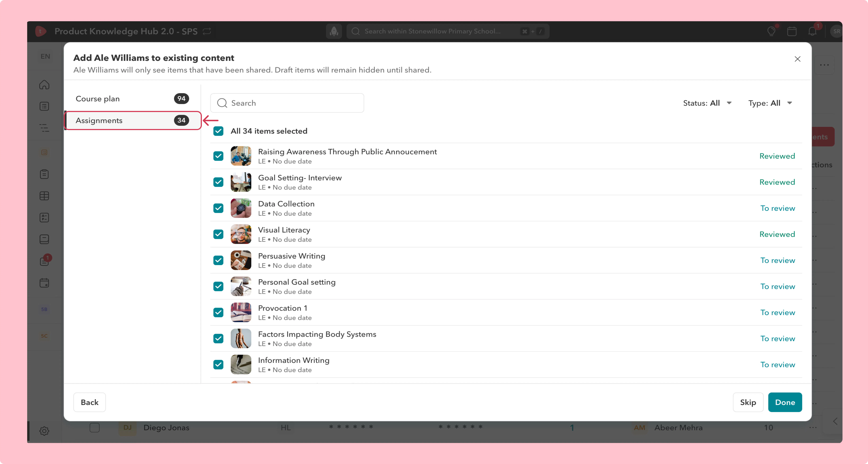This screenshot has width=868, height=464.
Task: Click the Information Writing assignment title
Action: 293,360
